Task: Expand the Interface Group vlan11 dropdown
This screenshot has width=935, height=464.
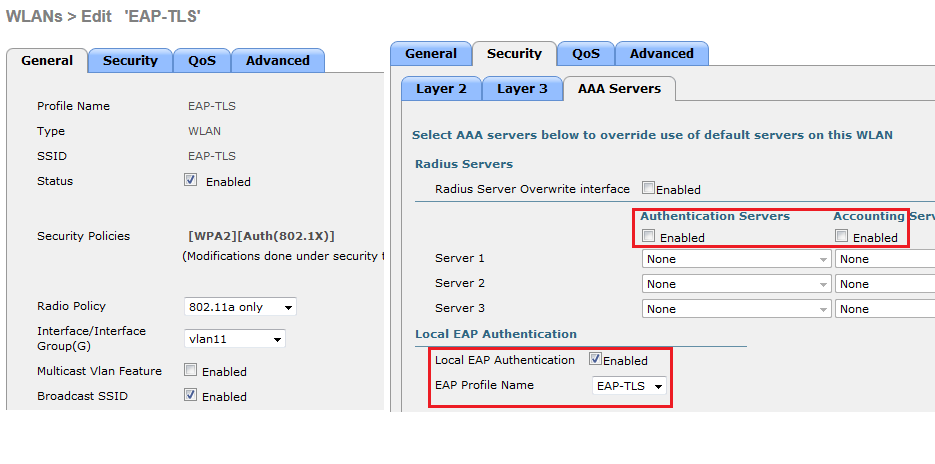Action: [x=235, y=339]
